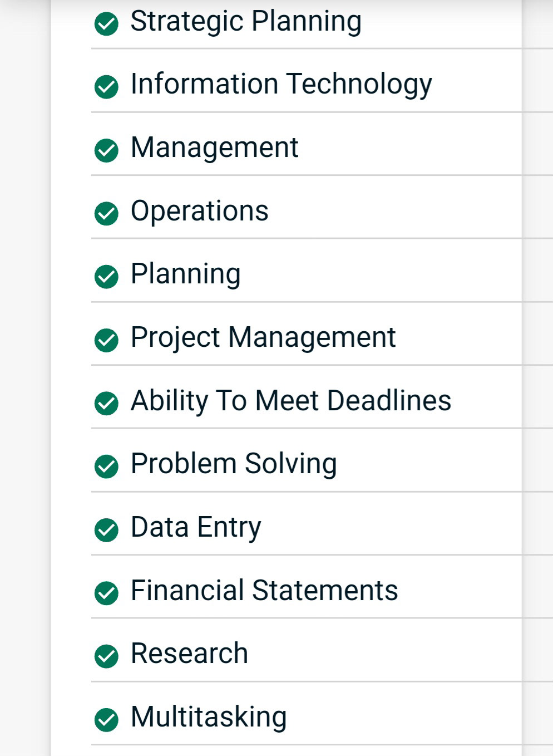Toggle the Research skill checkmark

coord(106,656)
